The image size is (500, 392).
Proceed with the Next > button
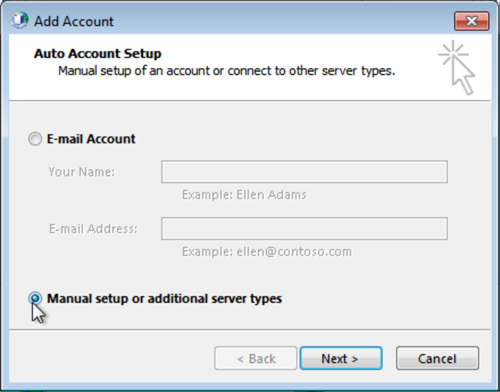[x=341, y=358]
